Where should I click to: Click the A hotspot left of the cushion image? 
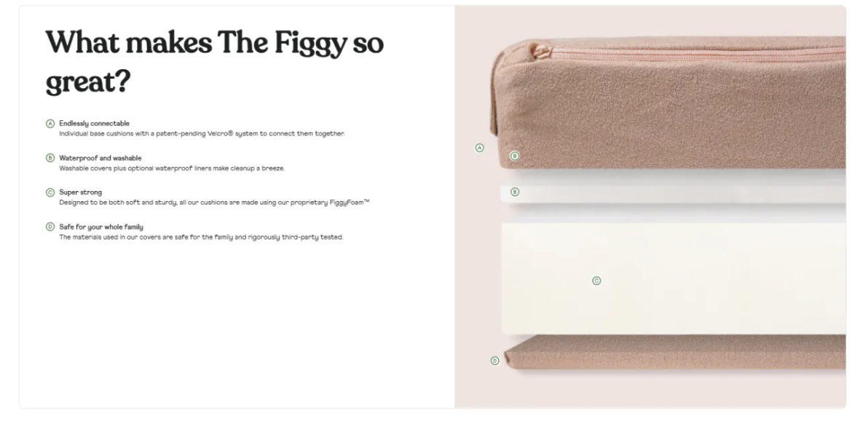tap(479, 148)
